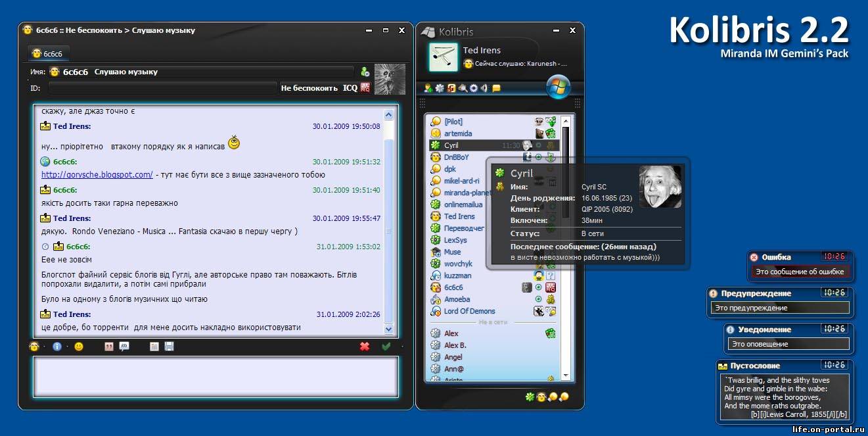Select offline contact Alex B.
This screenshot has width=868, height=436.
493,345
